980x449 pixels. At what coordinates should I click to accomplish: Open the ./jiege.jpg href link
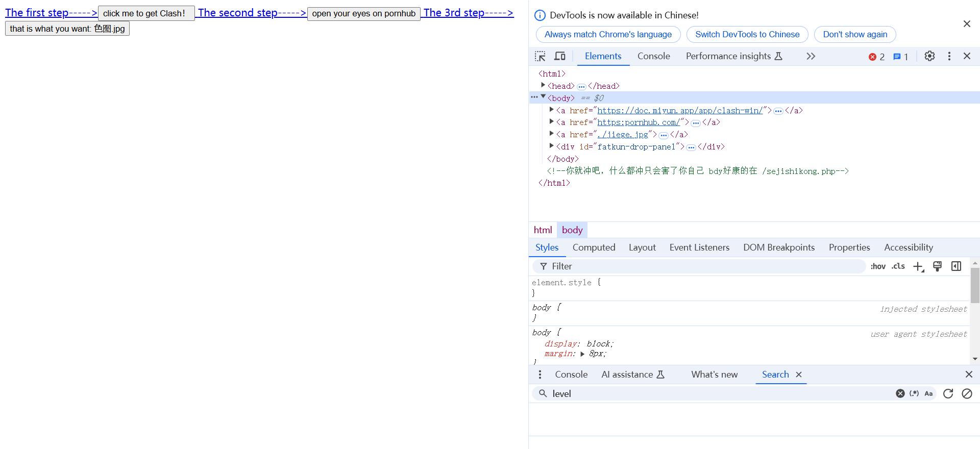(623, 135)
